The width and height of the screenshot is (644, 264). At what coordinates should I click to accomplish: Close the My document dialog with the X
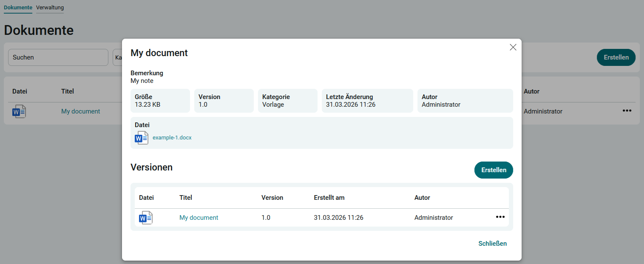(513, 48)
